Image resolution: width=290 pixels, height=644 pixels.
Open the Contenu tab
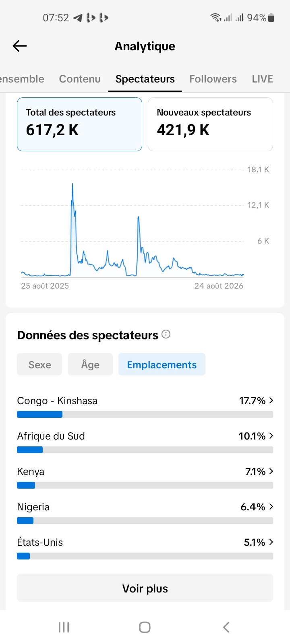coord(80,79)
